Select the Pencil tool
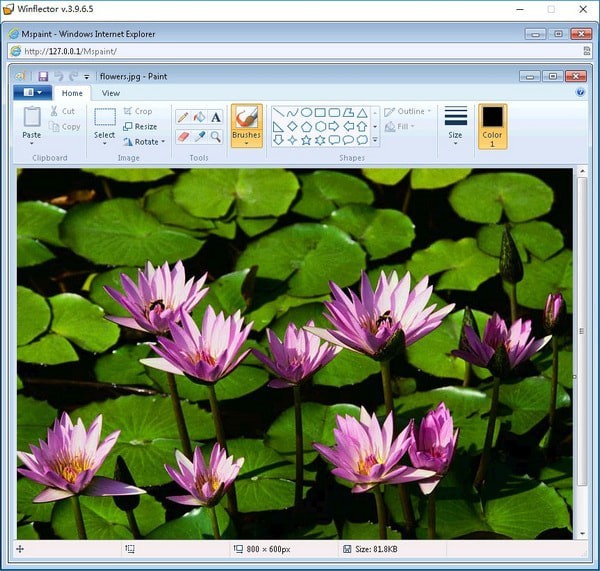Screen dimensions: 600x571 183,117
